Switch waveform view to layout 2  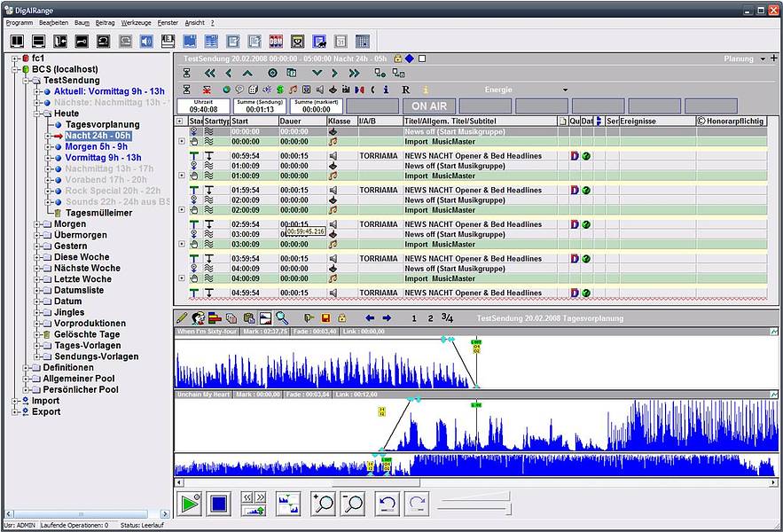tap(430, 317)
